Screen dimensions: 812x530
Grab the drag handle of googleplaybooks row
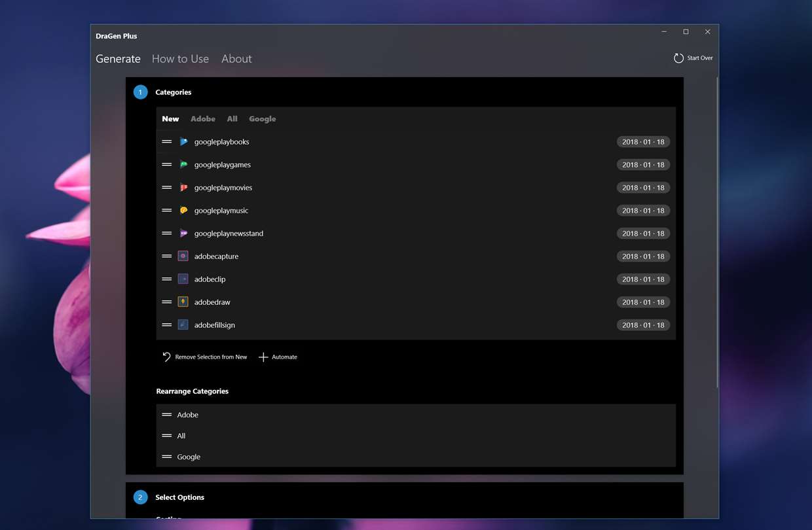pyautogui.click(x=167, y=142)
